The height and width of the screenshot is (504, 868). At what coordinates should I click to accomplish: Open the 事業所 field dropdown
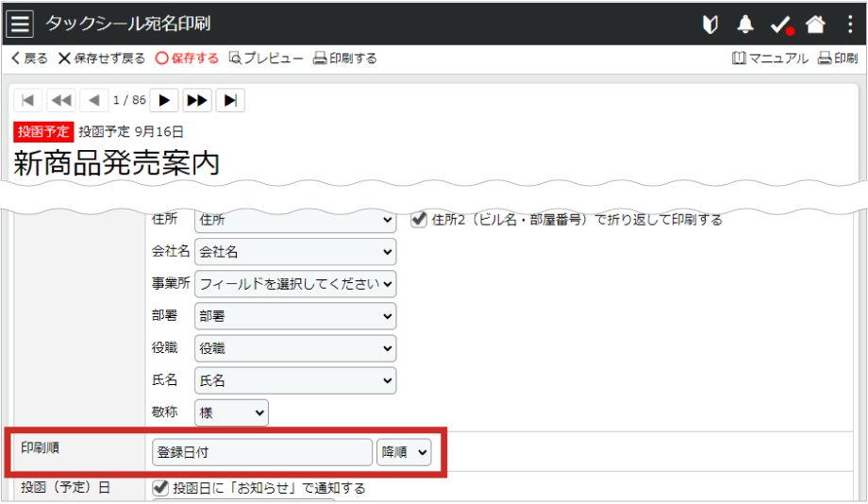click(295, 284)
